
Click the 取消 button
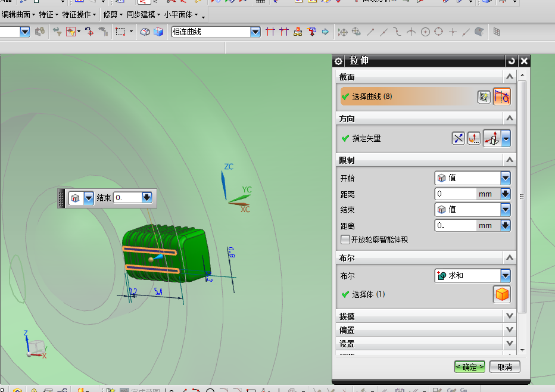pyautogui.click(x=504, y=366)
